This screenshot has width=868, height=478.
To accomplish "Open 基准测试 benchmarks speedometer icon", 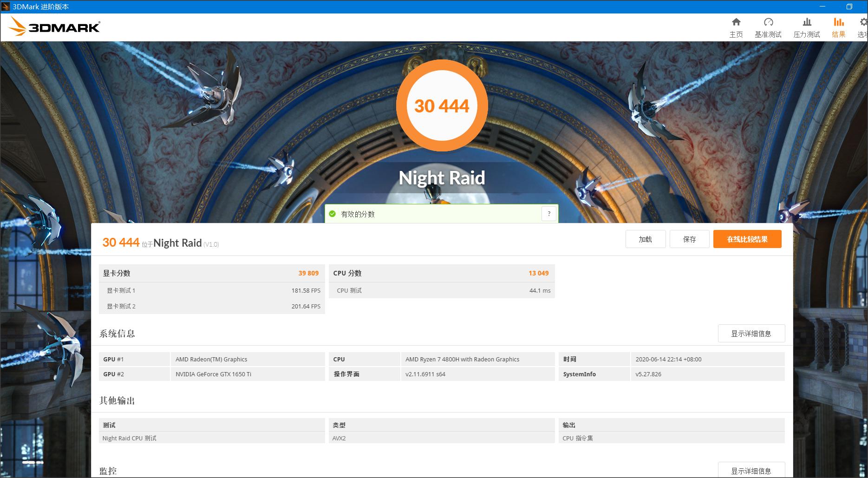I will pyautogui.click(x=768, y=22).
